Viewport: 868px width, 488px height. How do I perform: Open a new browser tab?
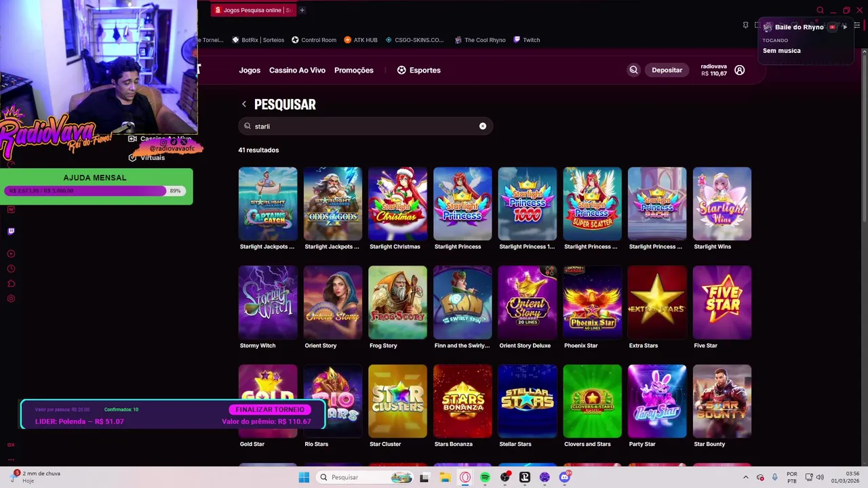coord(302,10)
